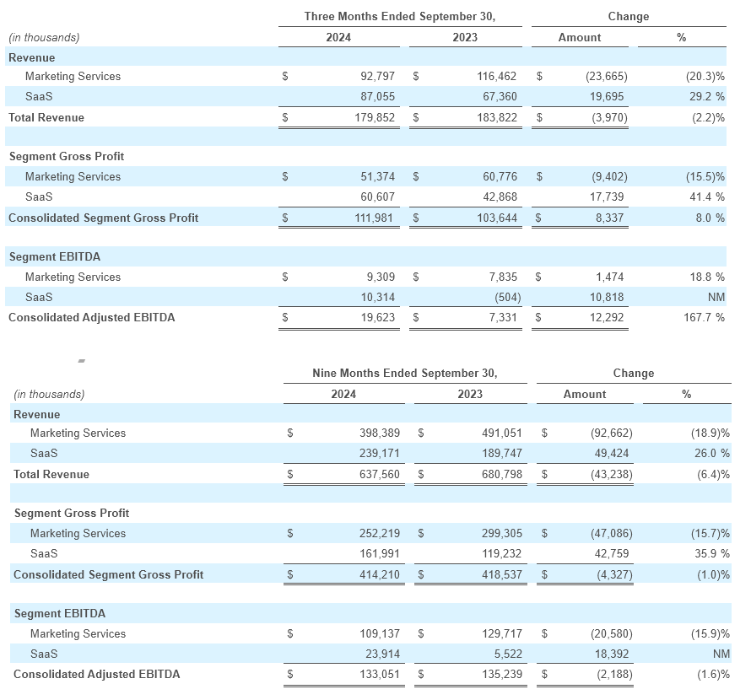Click the 35.9 % change
The image size is (751, 700).
click(712, 554)
